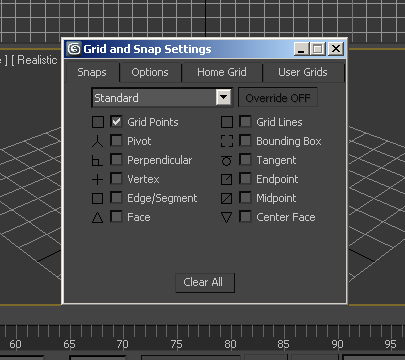The image size is (405, 360).
Task: Click frame 75 on the time slider
Action: pyautogui.click(x=176, y=344)
